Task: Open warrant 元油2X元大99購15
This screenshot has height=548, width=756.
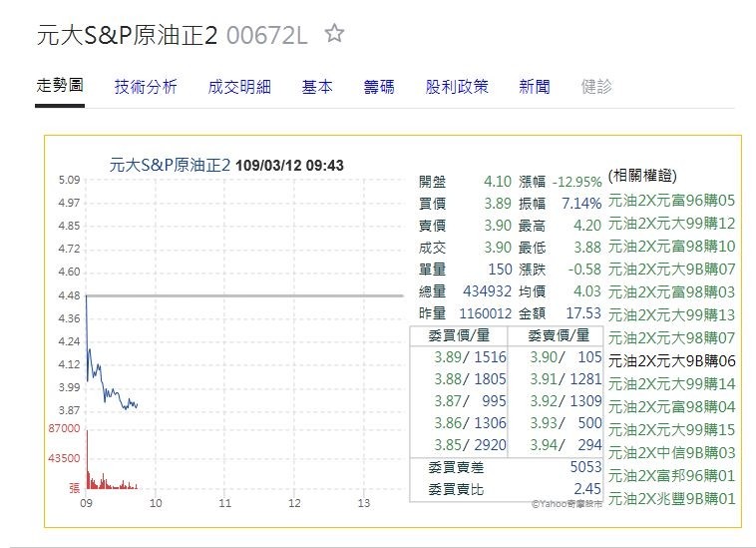Action: coord(671,430)
